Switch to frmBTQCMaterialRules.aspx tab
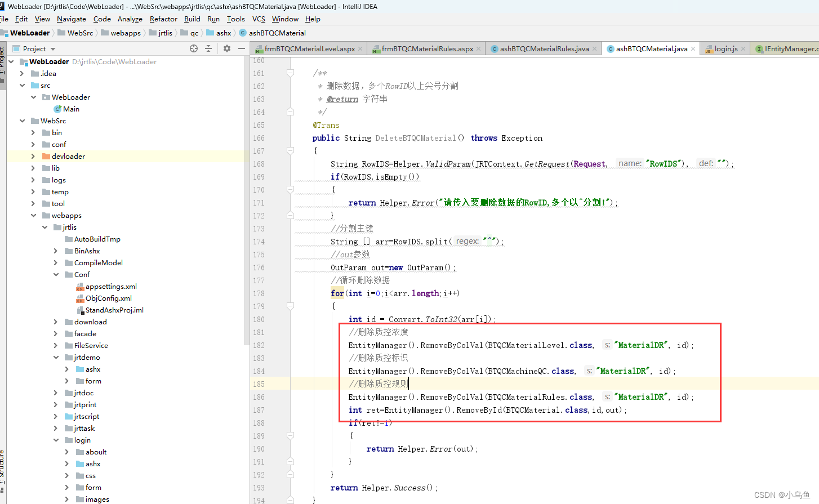This screenshot has height=504, width=819. point(428,49)
